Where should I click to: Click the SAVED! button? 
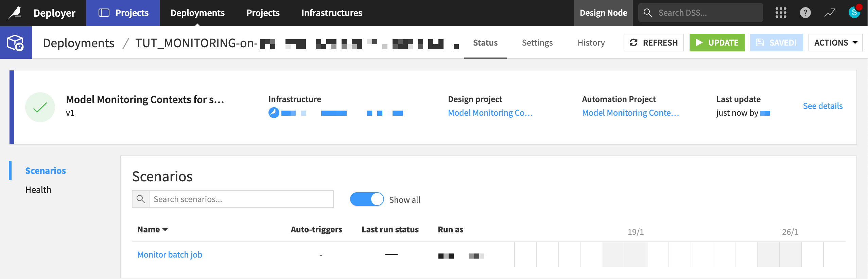click(x=776, y=43)
